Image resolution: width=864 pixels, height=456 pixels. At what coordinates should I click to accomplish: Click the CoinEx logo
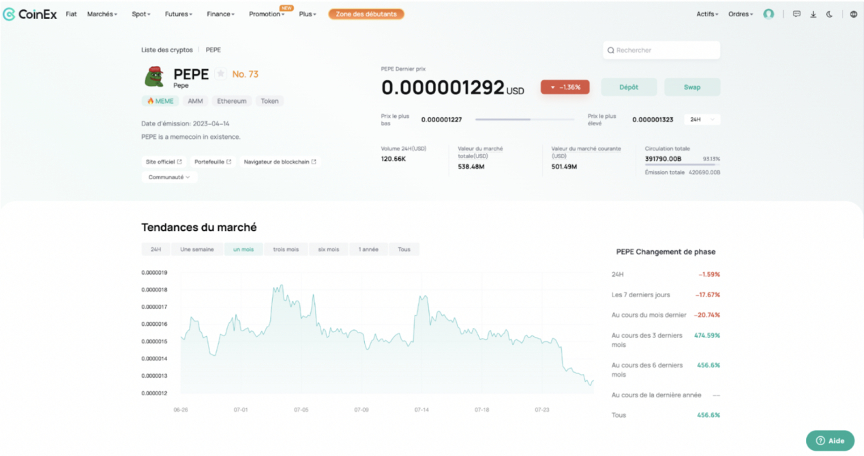(30, 14)
